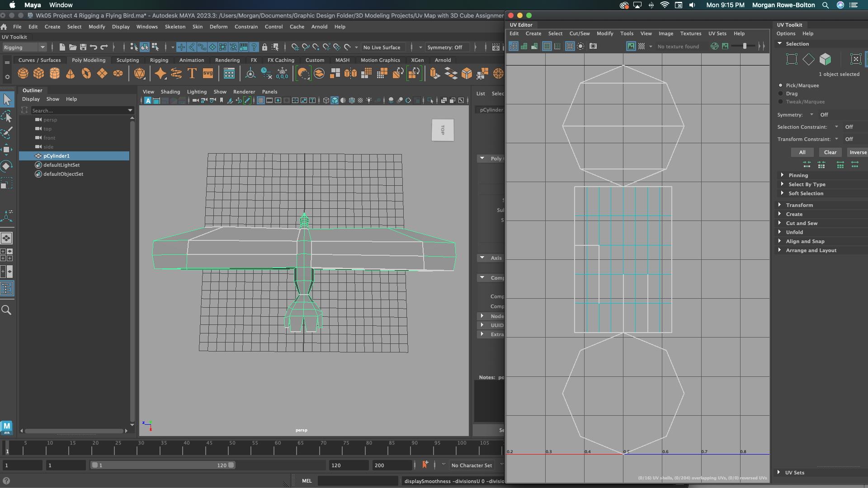Click the SVG import shelf icon
The width and height of the screenshot is (868, 488).
click(208, 73)
